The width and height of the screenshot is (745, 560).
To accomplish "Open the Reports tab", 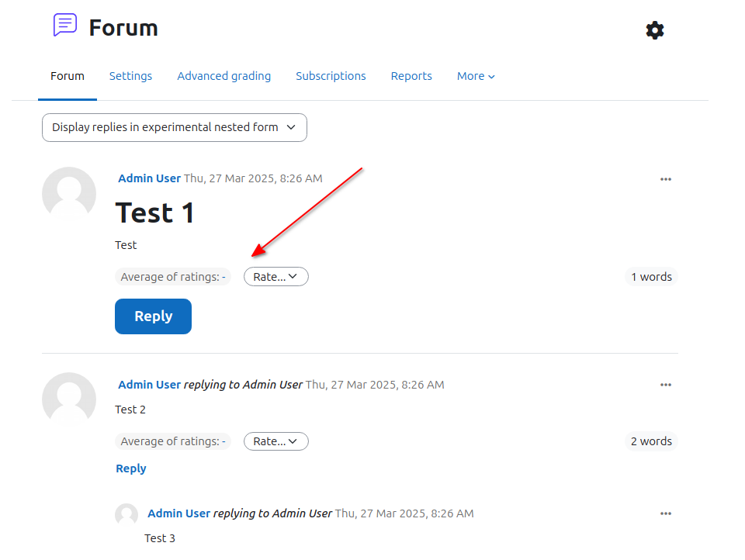I will pos(411,76).
